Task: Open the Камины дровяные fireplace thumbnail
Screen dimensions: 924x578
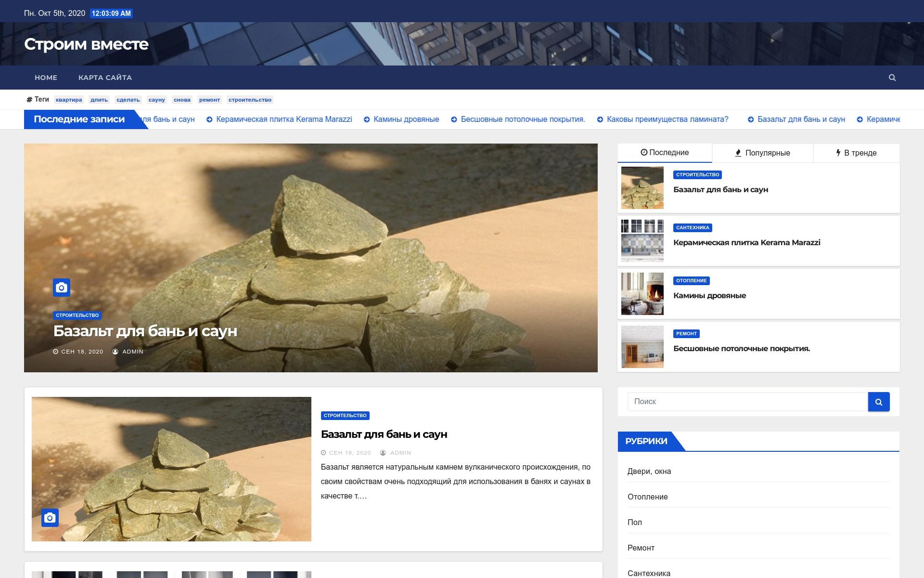Action: (642, 294)
